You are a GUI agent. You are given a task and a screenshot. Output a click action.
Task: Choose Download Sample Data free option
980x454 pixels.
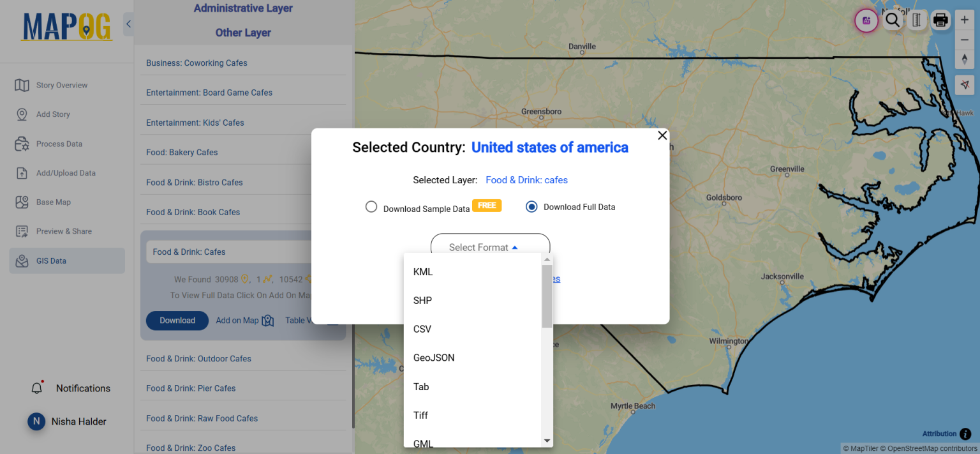tap(371, 206)
